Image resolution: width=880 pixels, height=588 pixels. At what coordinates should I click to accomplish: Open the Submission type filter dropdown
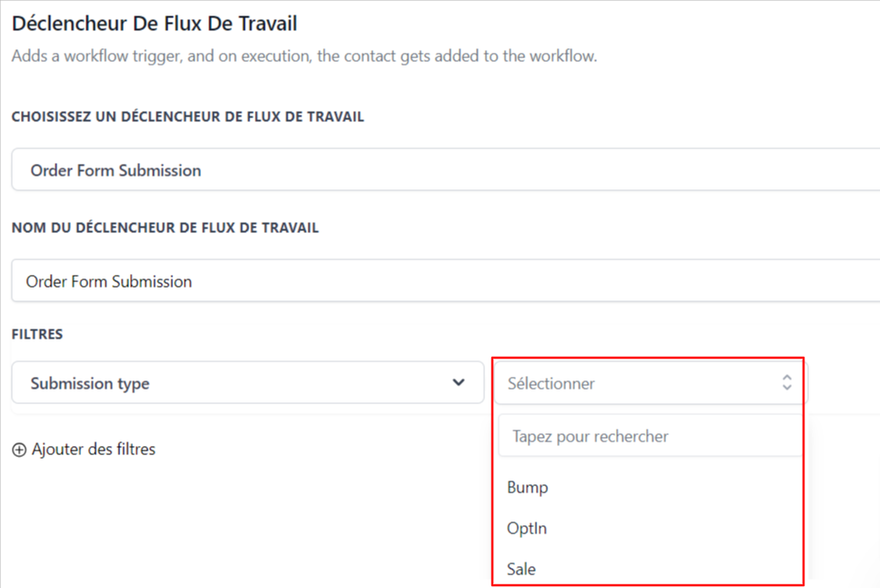click(248, 382)
